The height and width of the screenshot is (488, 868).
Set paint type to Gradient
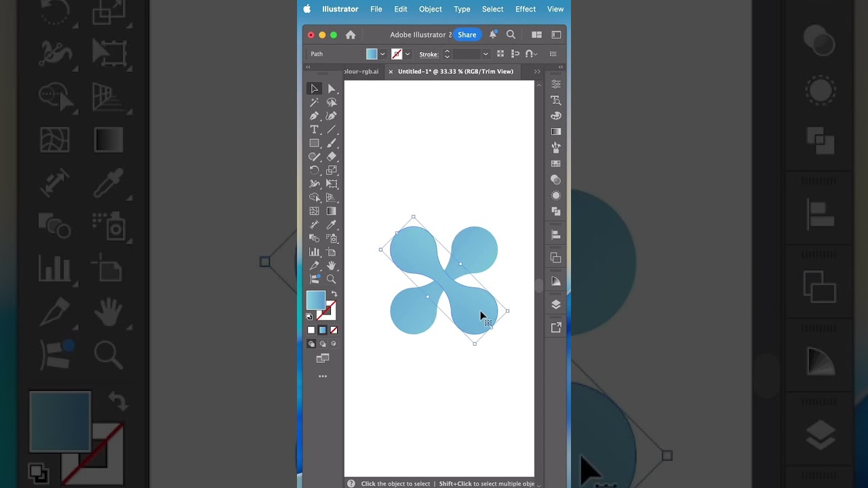(x=323, y=330)
